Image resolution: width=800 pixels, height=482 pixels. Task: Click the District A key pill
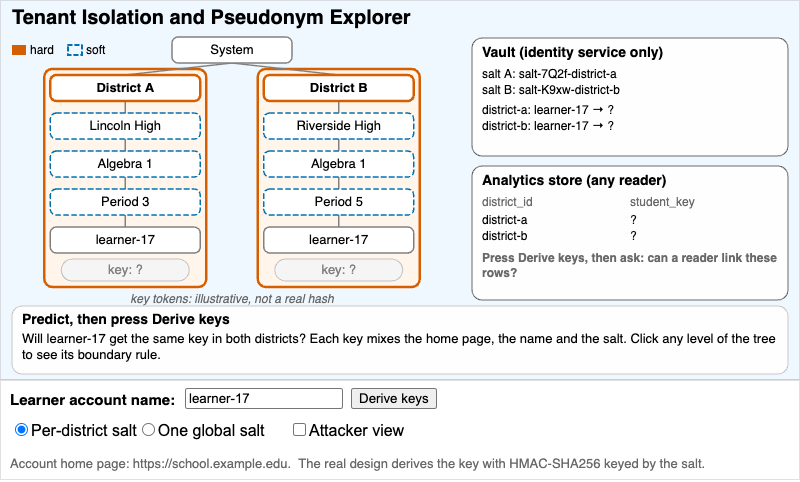point(125,270)
